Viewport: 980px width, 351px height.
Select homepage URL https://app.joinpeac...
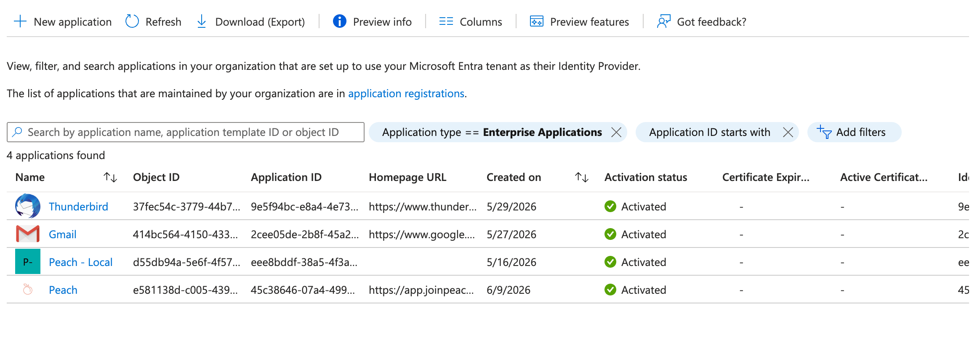pos(421,290)
